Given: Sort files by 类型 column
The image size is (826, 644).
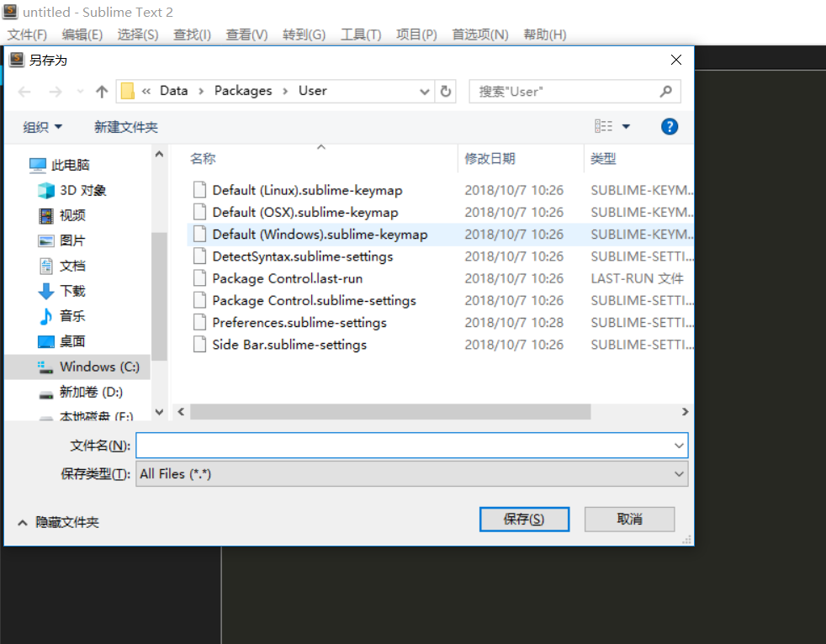Looking at the screenshot, I should coord(603,159).
